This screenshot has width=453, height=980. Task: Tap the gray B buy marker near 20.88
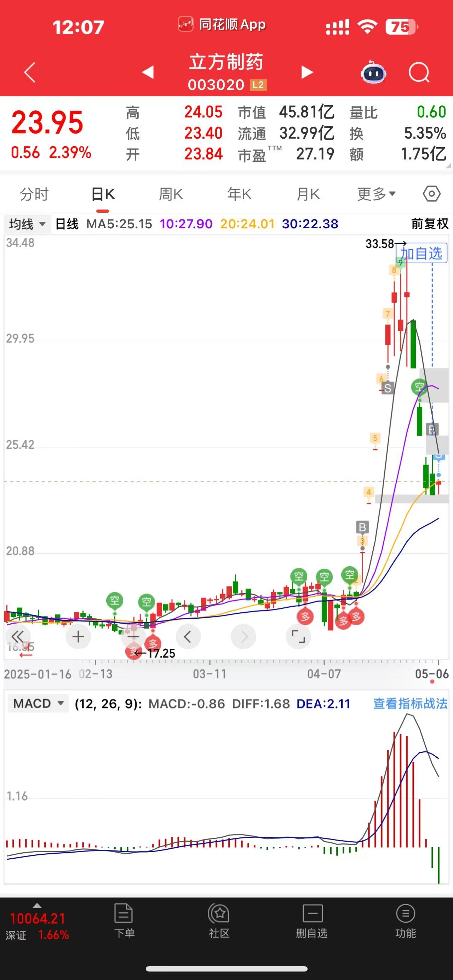pyautogui.click(x=362, y=527)
